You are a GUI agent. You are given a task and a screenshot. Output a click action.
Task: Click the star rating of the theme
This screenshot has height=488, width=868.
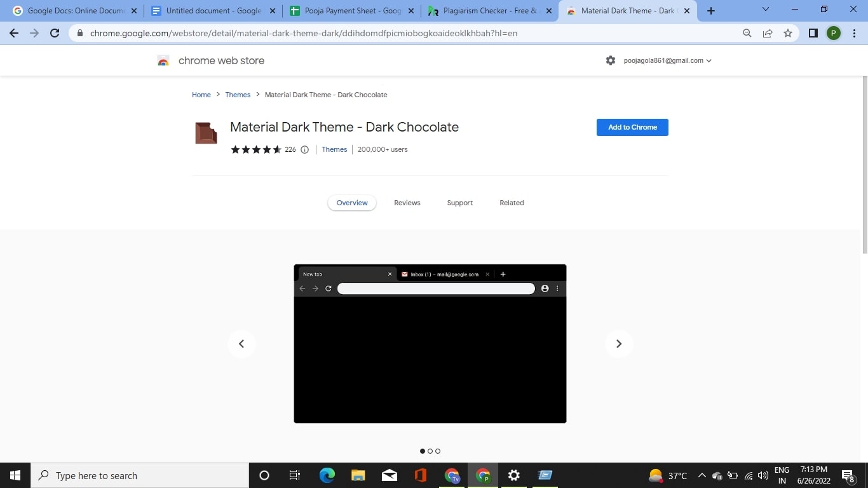[256, 150]
